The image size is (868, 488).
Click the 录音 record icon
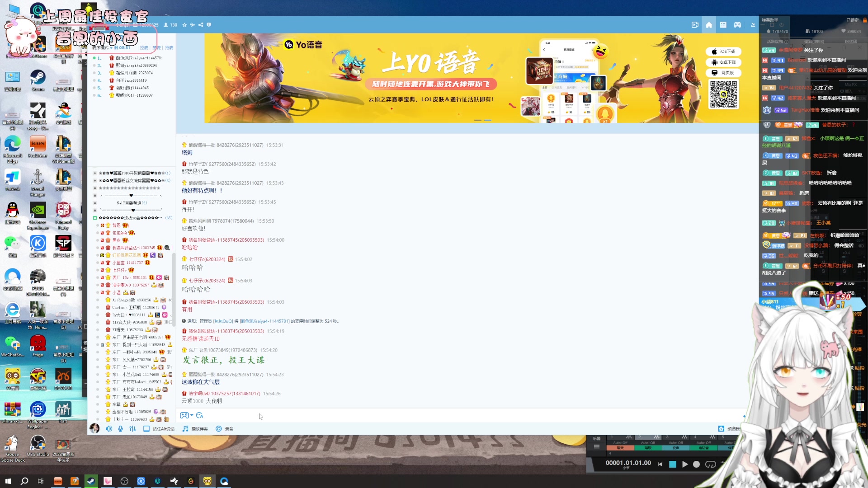pyautogui.click(x=219, y=428)
